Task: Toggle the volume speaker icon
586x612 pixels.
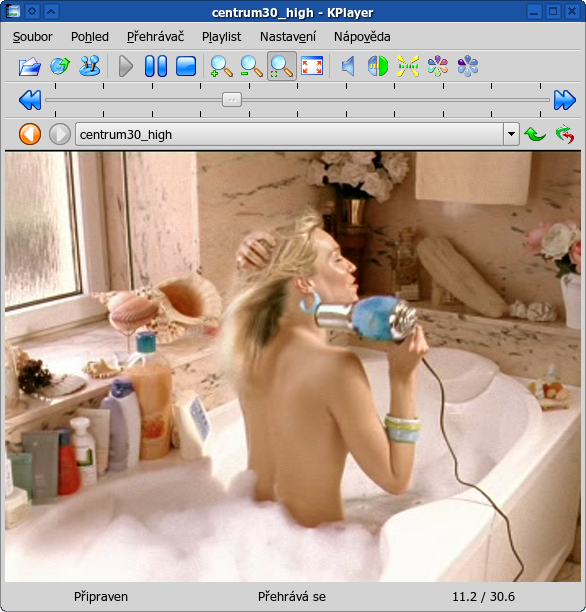Action: pos(347,66)
